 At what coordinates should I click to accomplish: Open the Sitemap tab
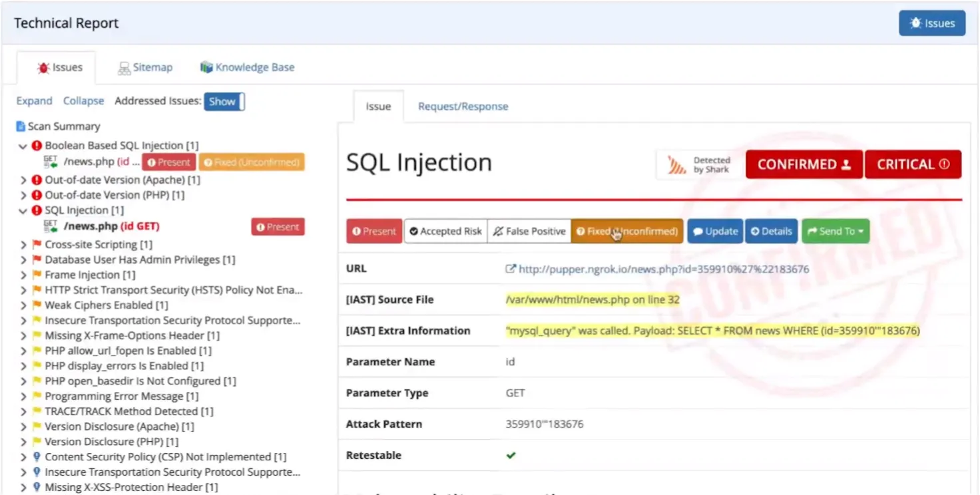coord(145,67)
